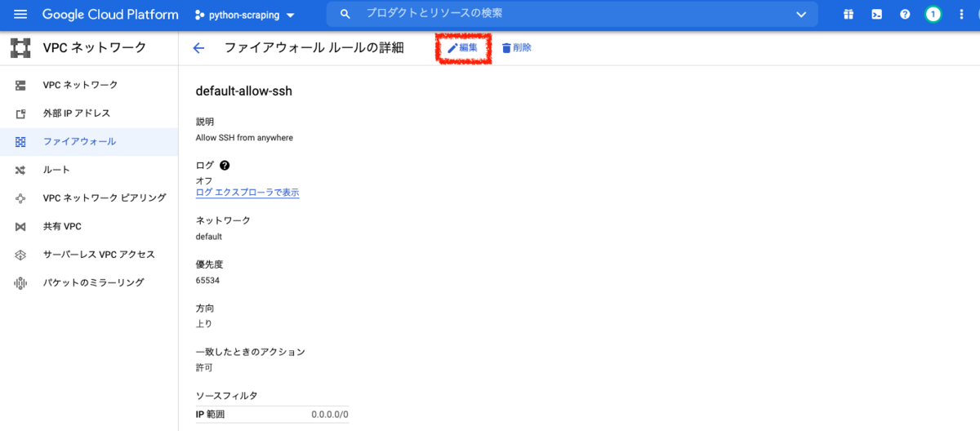Open the help question mark icon
The image size is (980, 431).
905,15
